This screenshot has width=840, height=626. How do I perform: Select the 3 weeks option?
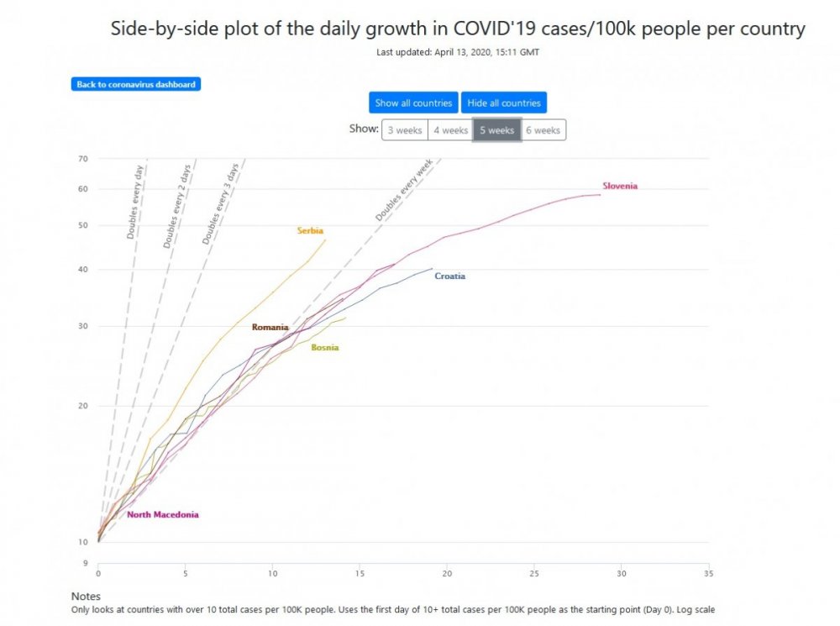[x=404, y=130]
